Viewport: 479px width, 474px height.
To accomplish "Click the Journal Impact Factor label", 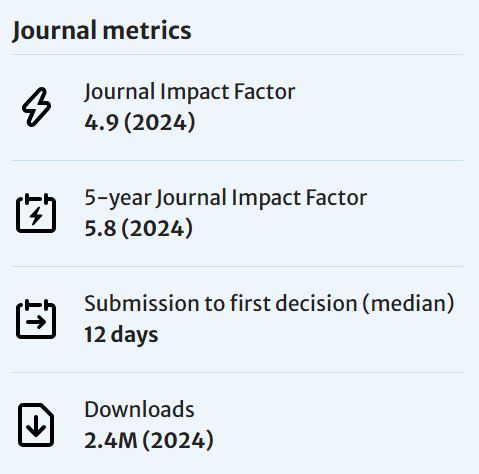I will (190, 92).
